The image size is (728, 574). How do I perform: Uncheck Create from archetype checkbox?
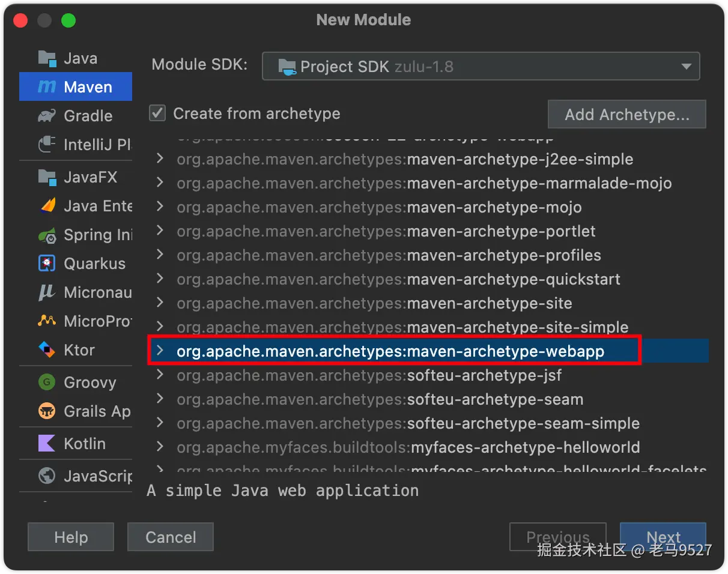point(157,113)
